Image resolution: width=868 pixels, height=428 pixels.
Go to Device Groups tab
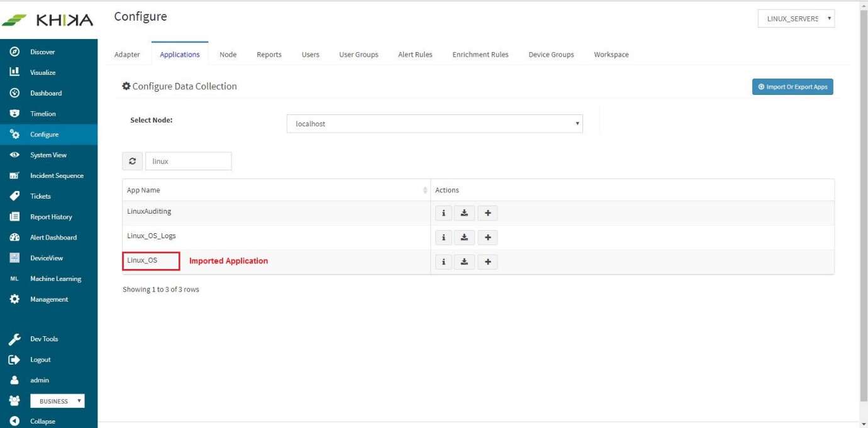tap(551, 55)
